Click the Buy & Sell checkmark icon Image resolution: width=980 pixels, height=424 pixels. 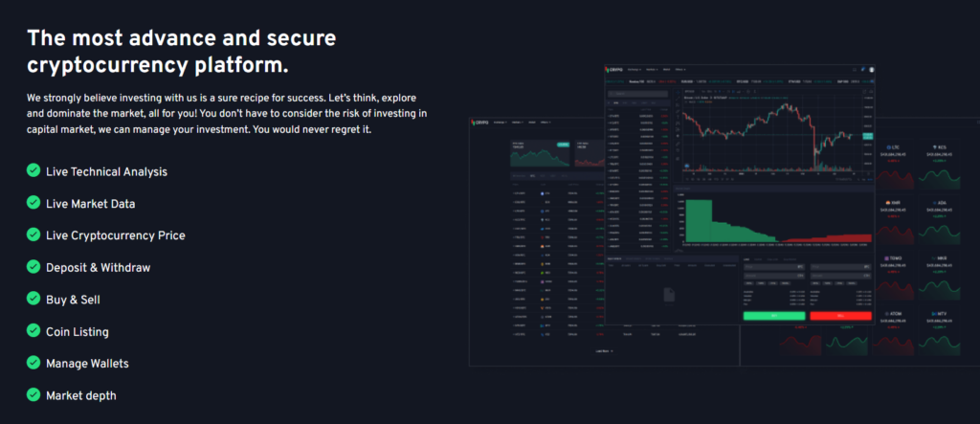pyautogui.click(x=33, y=299)
